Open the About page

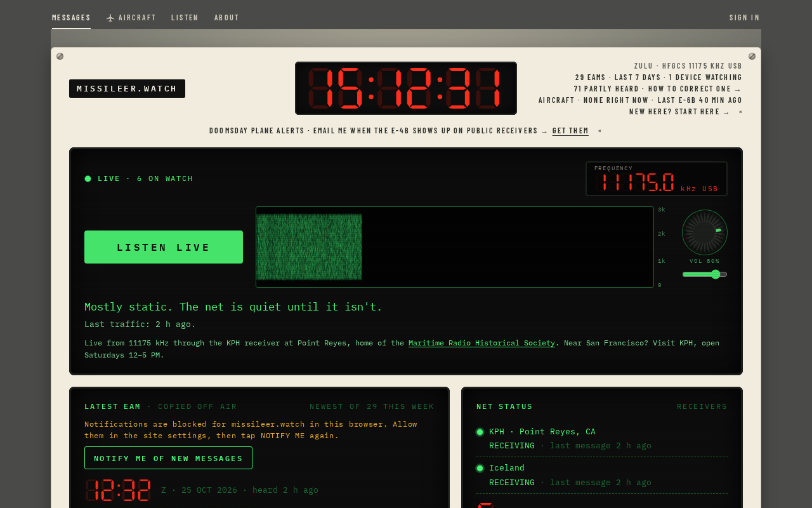(x=226, y=18)
